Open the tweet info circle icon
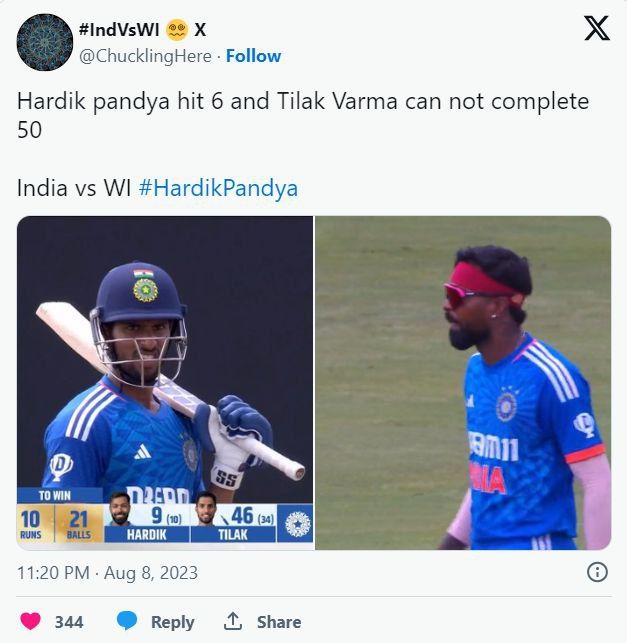Screen dimensions: 627x643 [x=597, y=572]
